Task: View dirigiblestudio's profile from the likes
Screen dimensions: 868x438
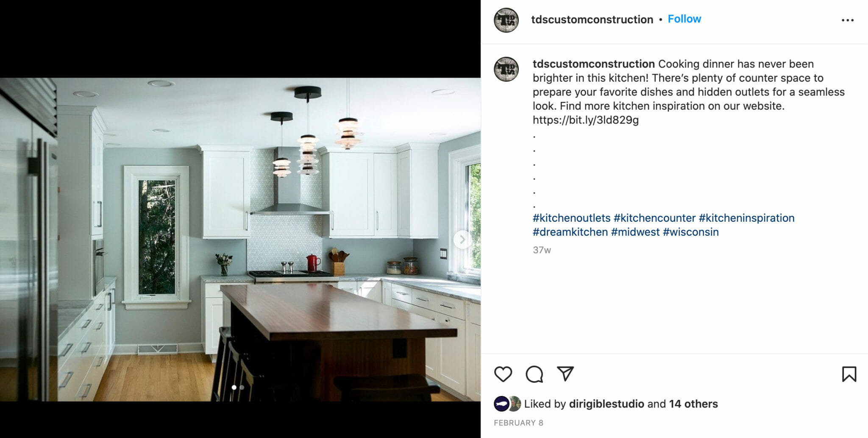Action: [606, 404]
